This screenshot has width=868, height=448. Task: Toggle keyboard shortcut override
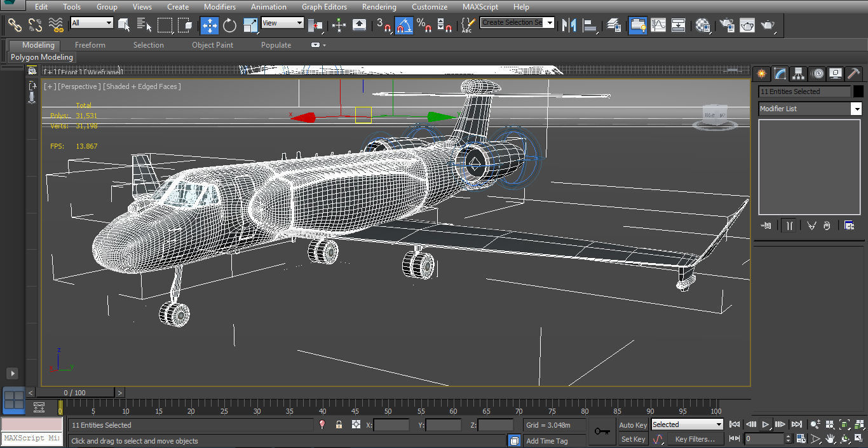[x=359, y=25]
